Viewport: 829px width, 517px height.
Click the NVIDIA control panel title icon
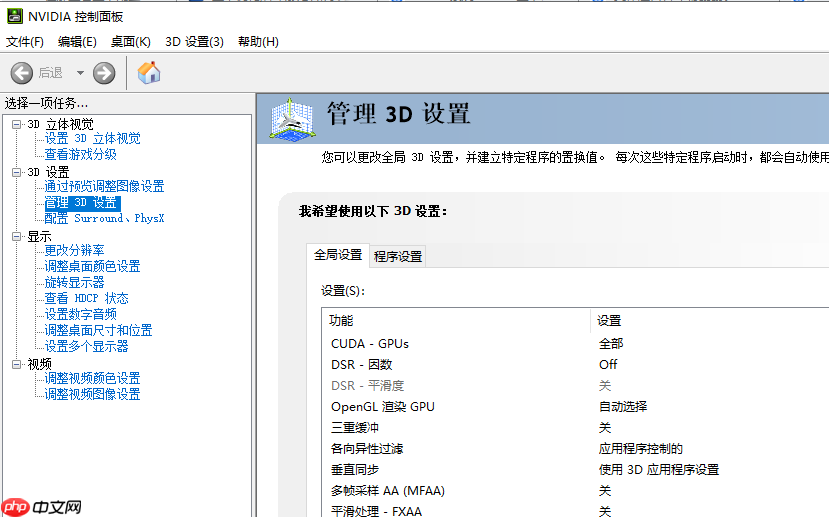(15, 16)
